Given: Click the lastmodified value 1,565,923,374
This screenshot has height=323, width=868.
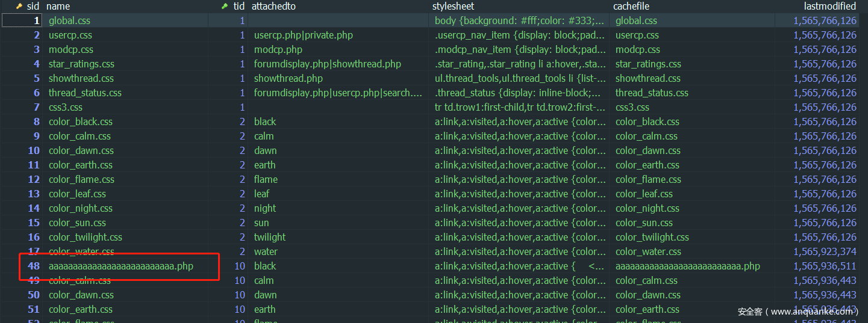Looking at the screenshot, I should click(825, 251).
